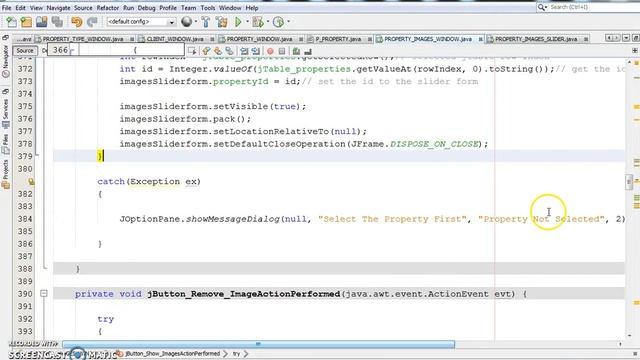
Task: Click the Open Project toolbar icon
Action: (x=42, y=22)
